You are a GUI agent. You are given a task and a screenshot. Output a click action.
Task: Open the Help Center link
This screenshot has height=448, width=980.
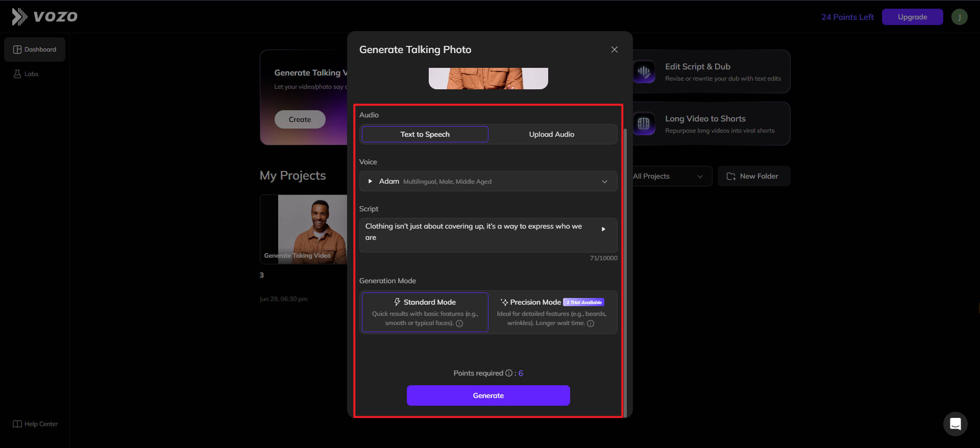coord(35,424)
